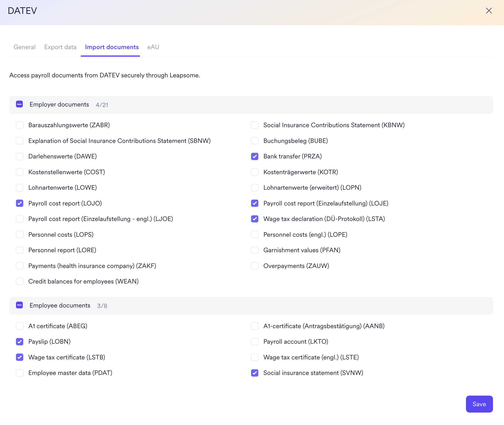Viewport: 504px width, 425px height.
Task: Click the 3/8 employee count
Action: click(102, 306)
